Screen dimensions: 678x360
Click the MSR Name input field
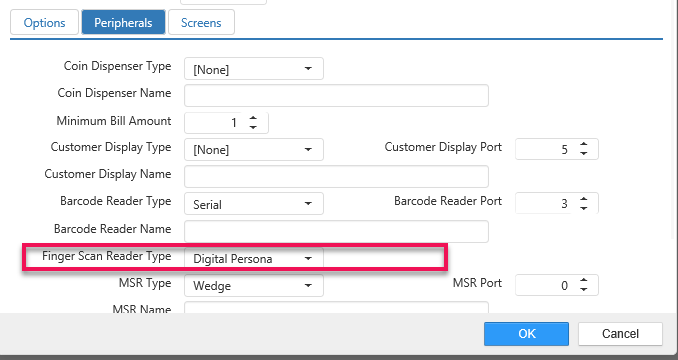click(336, 307)
